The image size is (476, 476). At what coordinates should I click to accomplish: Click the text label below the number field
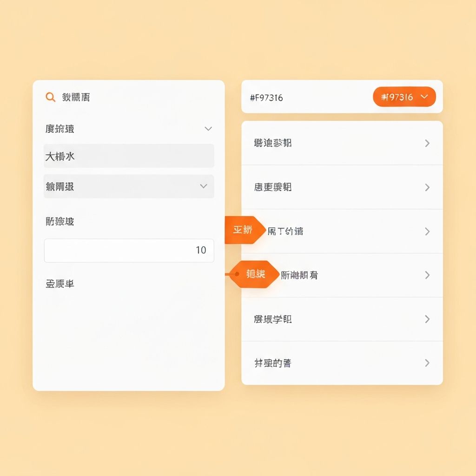click(60, 284)
